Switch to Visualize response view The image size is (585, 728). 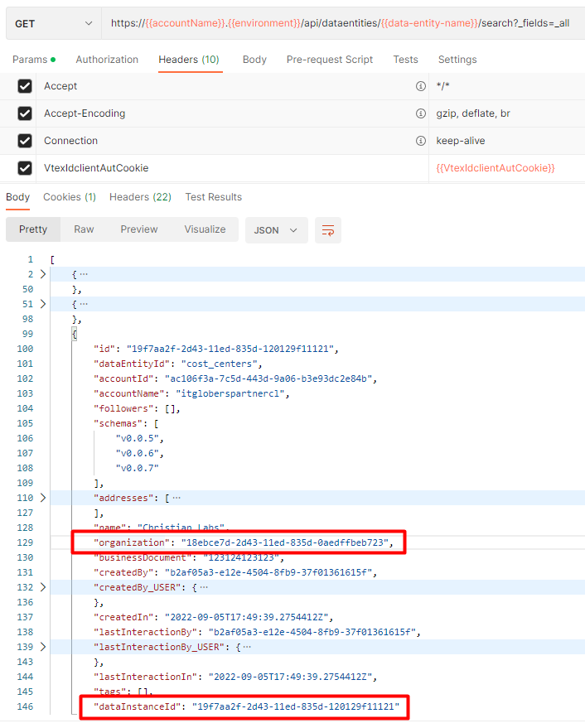click(x=205, y=229)
